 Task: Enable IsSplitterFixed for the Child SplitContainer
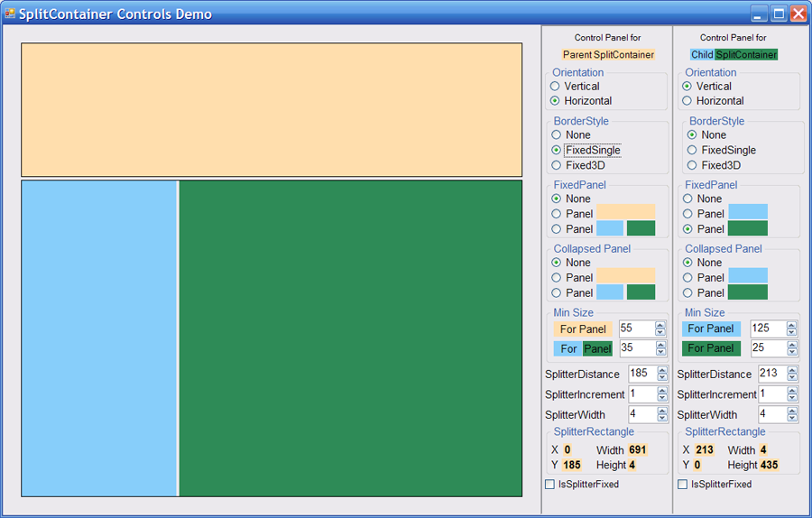click(682, 485)
